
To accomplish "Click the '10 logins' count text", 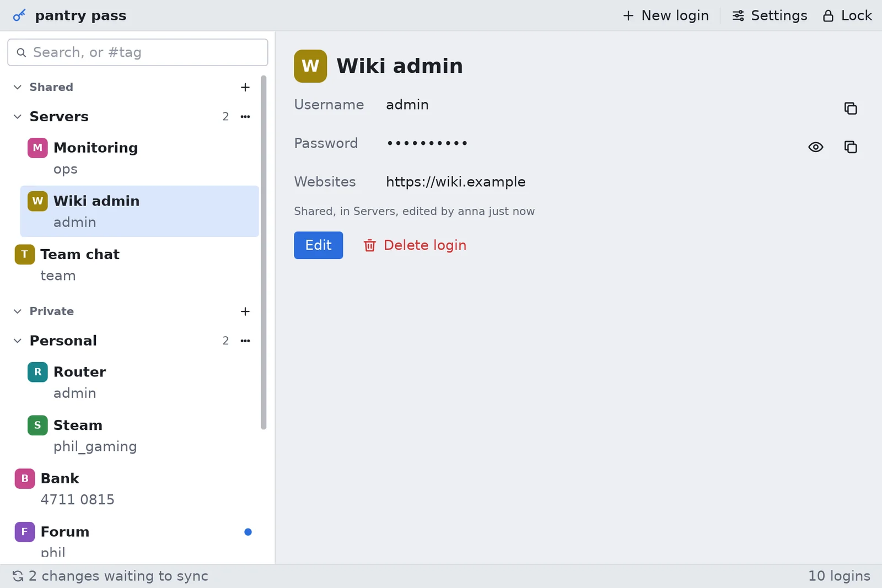I will (840, 576).
